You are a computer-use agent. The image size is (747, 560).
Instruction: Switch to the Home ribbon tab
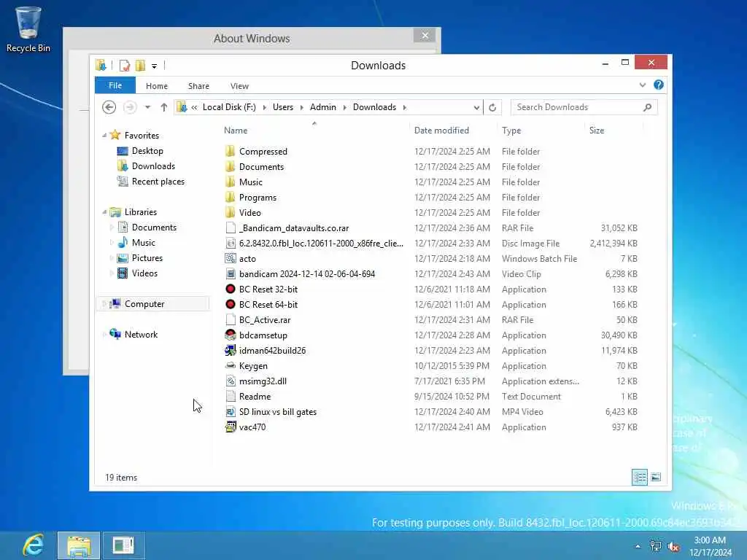point(157,86)
